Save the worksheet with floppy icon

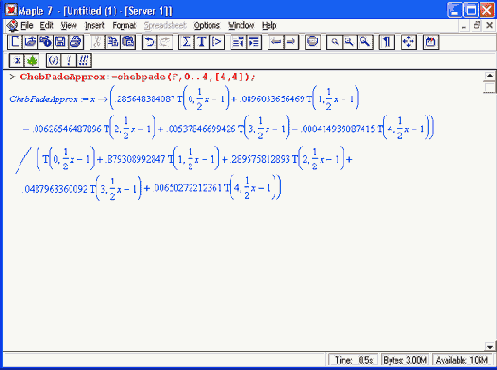coord(60,42)
